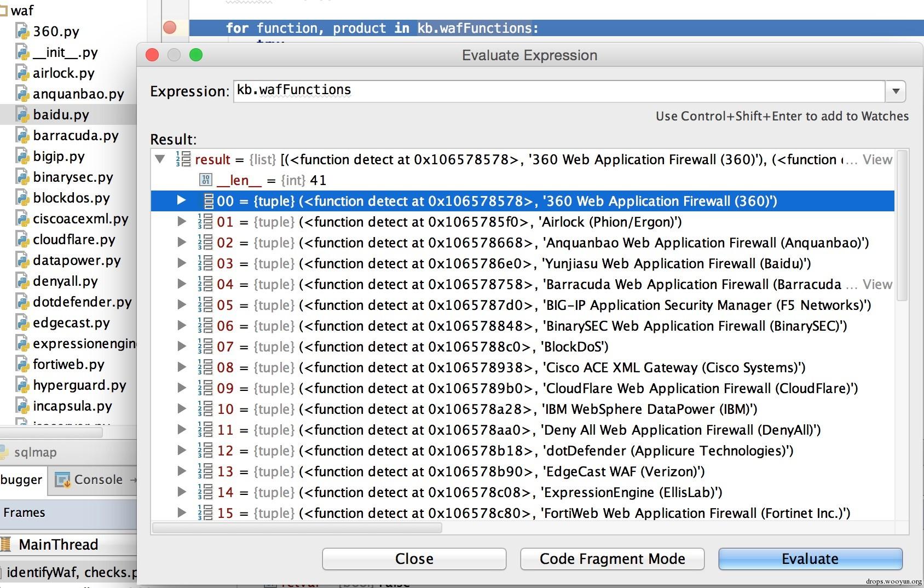Image resolution: width=924 pixels, height=588 pixels.
Task: Click the dotdefender.py file icon
Action: pos(22,302)
